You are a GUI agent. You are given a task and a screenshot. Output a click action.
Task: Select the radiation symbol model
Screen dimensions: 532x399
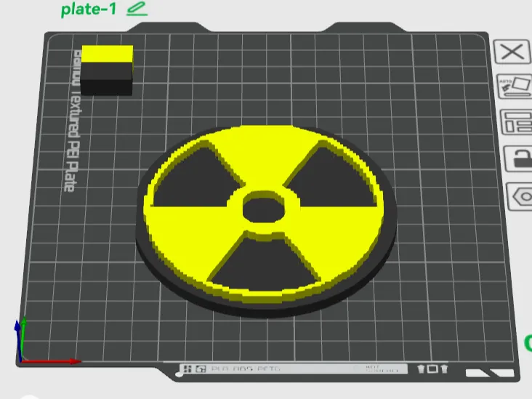click(266, 220)
